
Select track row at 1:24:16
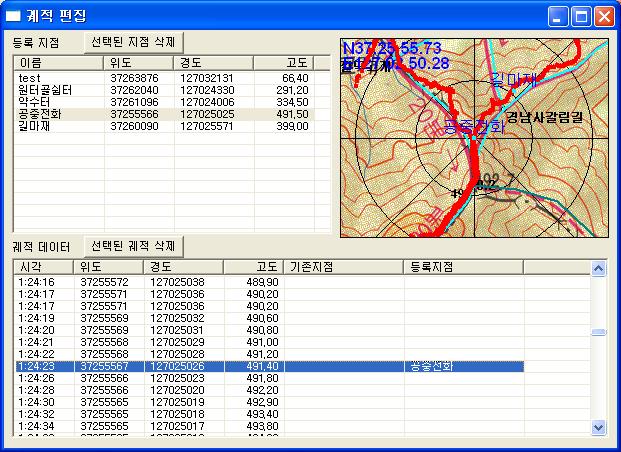(x=270, y=282)
